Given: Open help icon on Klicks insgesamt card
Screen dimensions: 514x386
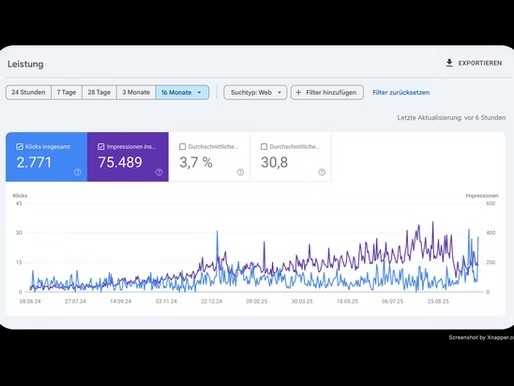Looking at the screenshot, I should [77, 172].
